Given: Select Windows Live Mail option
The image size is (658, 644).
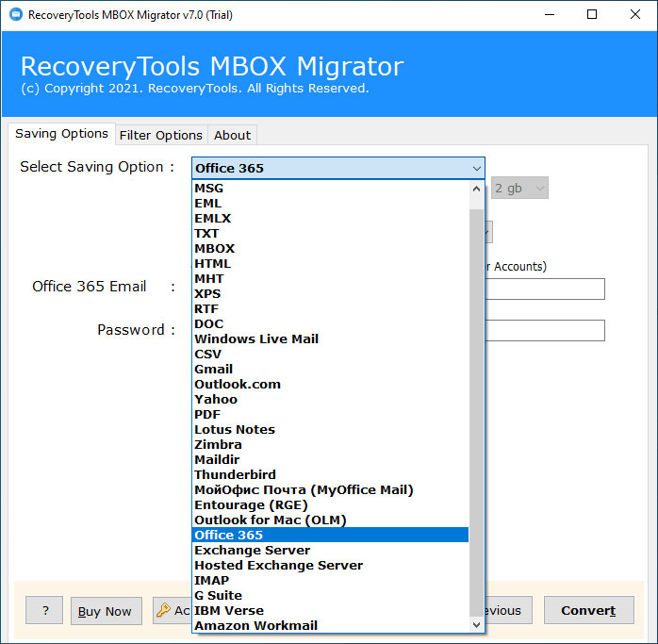Looking at the screenshot, I should pyautogui.click(x=330, y=339).
